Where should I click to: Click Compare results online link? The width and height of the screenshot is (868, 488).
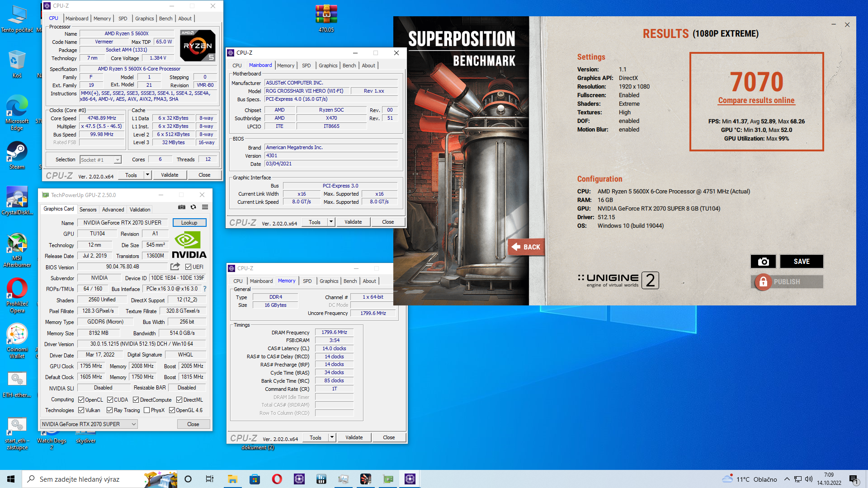pos(756,100)
